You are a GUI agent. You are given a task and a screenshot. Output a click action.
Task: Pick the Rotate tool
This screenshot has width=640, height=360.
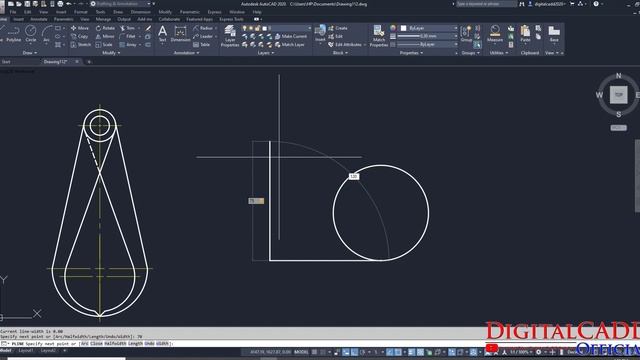pos(105,28)
